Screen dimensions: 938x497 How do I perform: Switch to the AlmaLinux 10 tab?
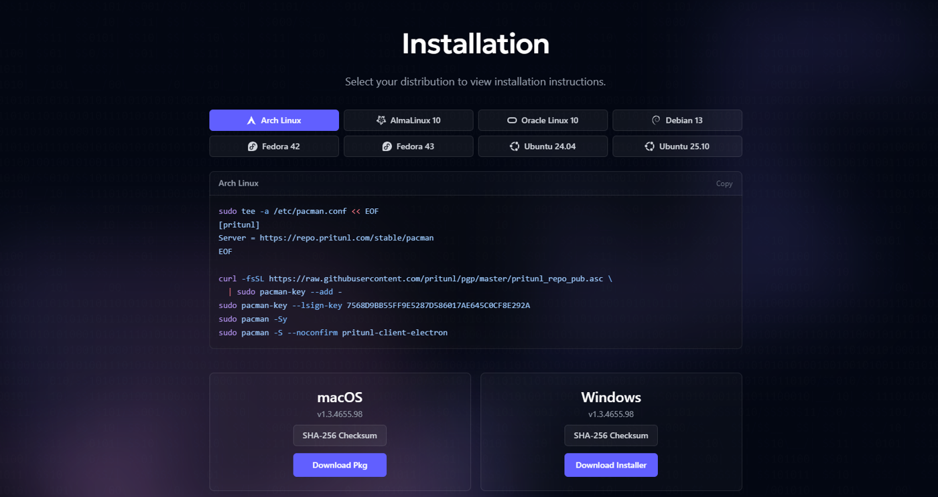point(409,120)
